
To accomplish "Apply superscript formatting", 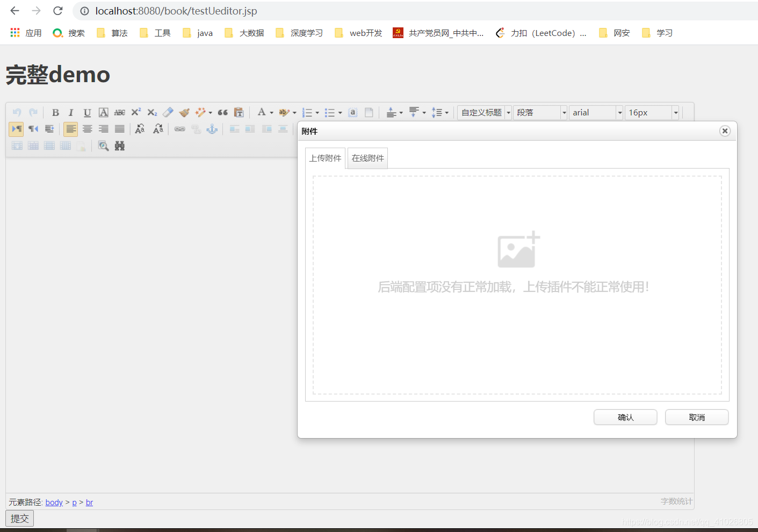I will click(136, 113).
